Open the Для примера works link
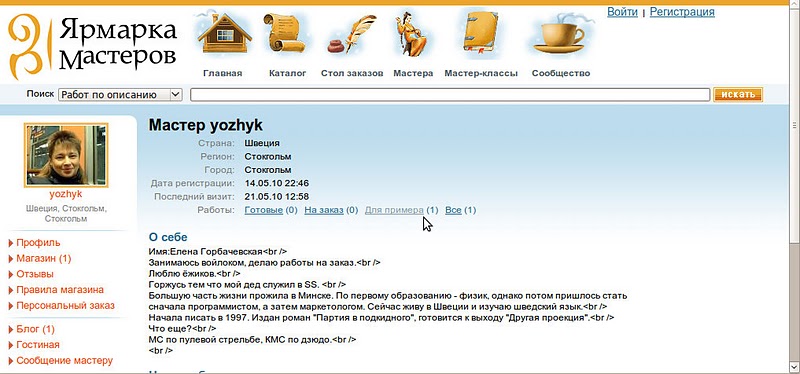 pos(394,210)
